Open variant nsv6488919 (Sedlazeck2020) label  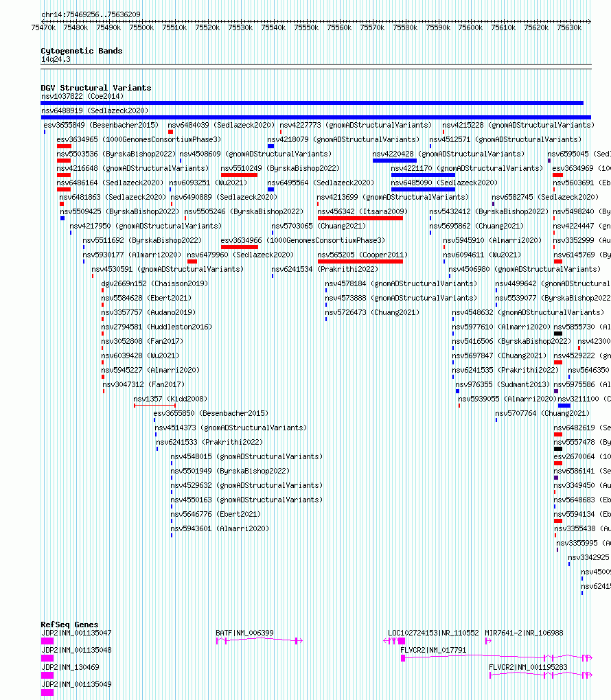point(95,110)
